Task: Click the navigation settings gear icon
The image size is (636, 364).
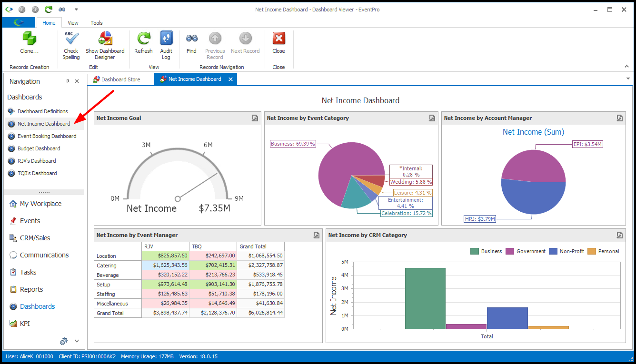Action: (x=64, y=341)
